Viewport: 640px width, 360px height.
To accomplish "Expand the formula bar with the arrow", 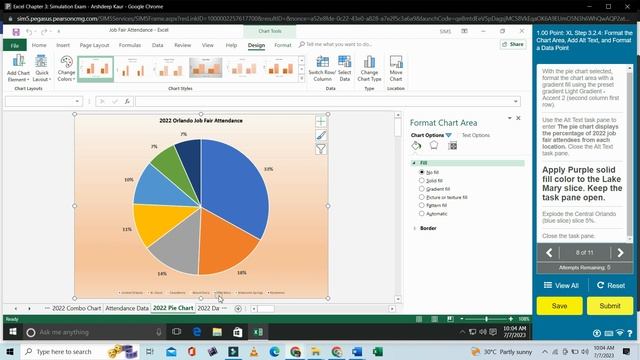I will coord(516,101).
